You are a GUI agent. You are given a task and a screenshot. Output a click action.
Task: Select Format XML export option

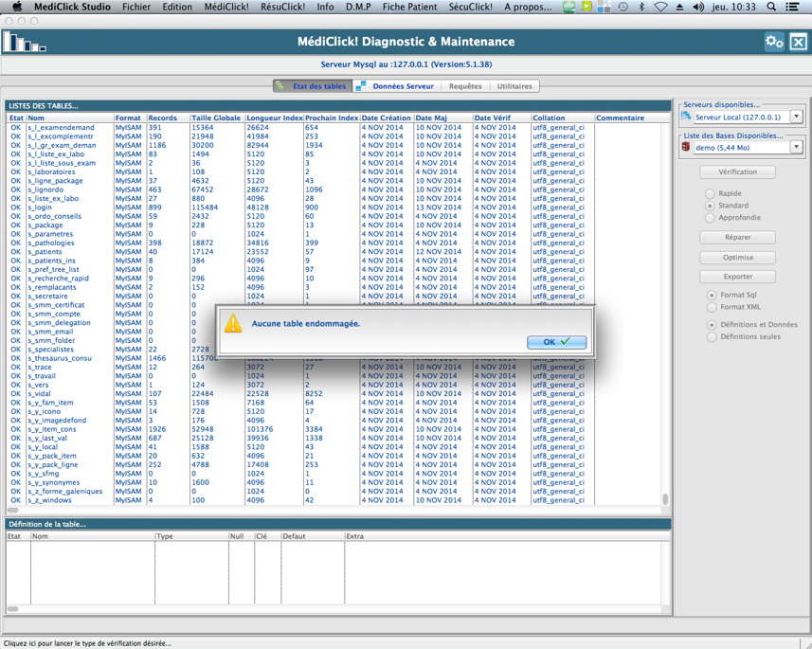712,307
